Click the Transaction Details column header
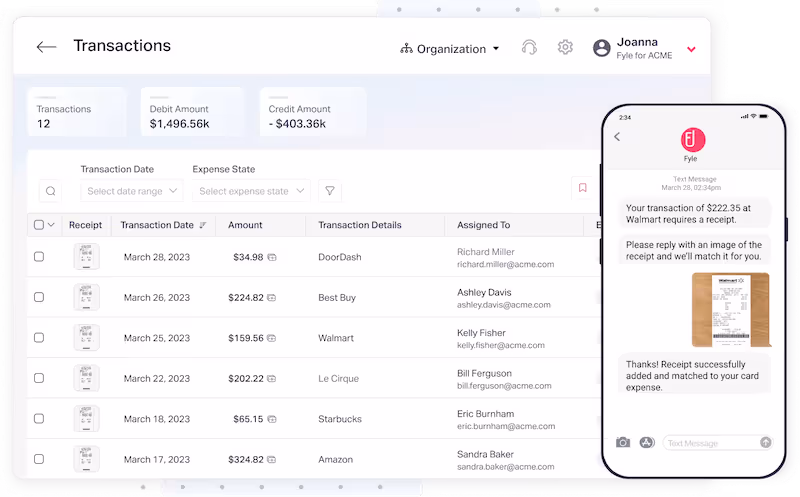This screenshot has width=800, height=497. 360,225
